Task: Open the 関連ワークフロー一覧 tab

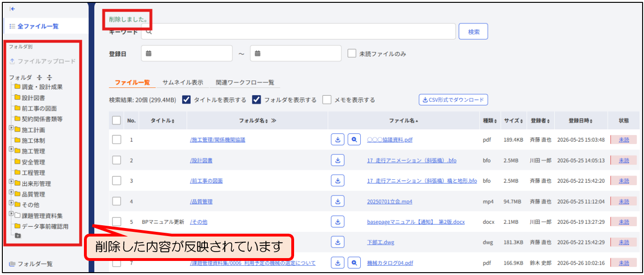Action: pyautogui.click(x=245, y=82)
